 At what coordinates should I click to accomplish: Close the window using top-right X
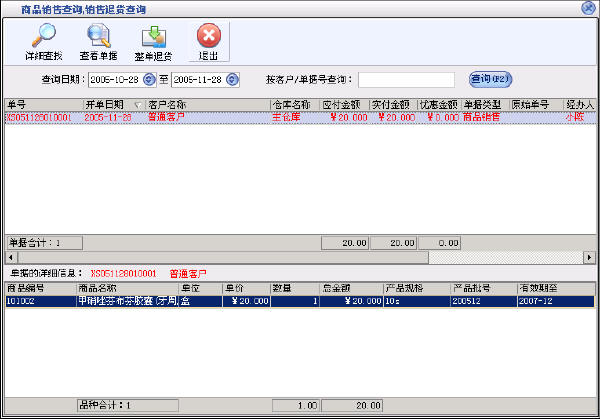pos(588,8)
